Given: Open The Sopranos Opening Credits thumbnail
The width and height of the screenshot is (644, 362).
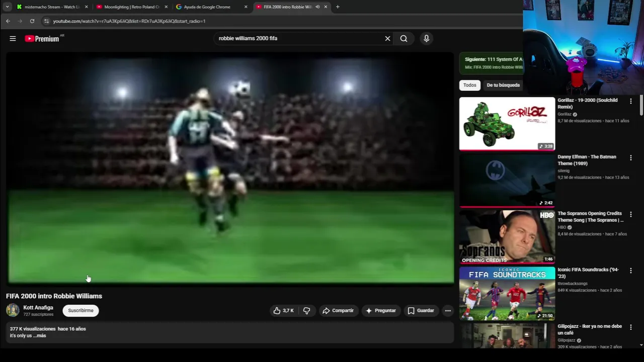Looking at the screenshot, I should click(507, 237).
